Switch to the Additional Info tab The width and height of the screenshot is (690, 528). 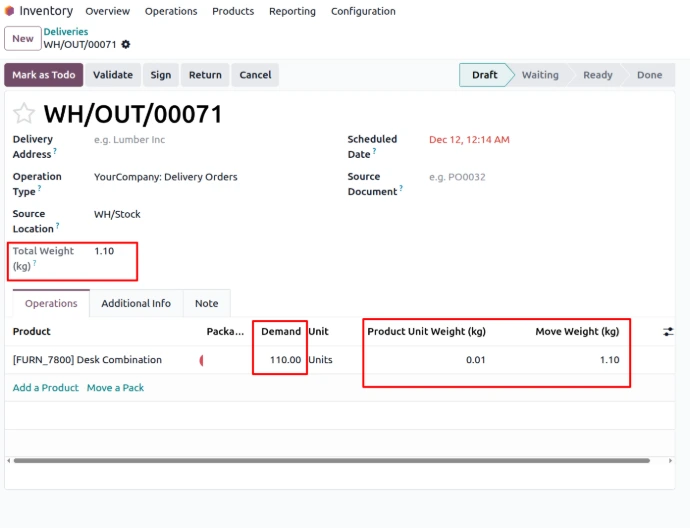(x=136, y=303)
